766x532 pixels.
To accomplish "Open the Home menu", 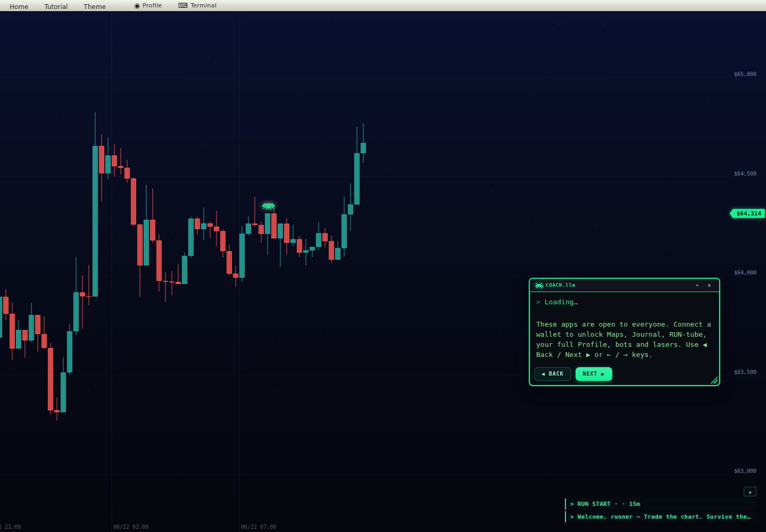I will point(19,6).
